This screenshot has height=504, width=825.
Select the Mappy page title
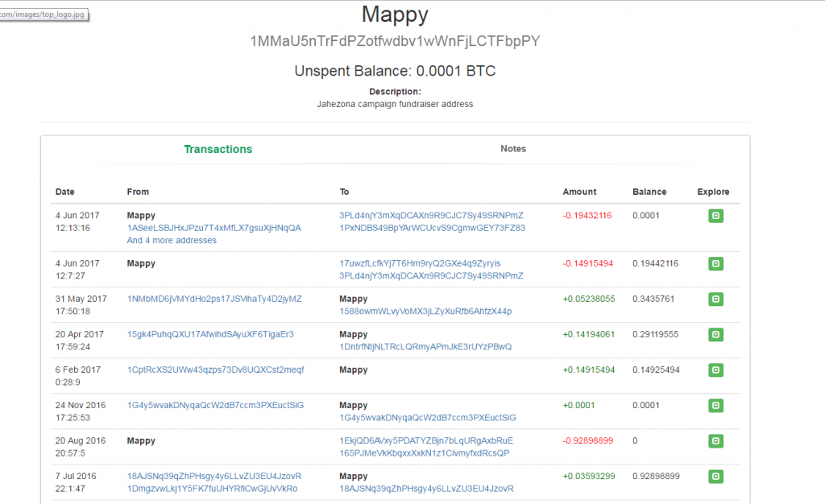click(394, 14)
